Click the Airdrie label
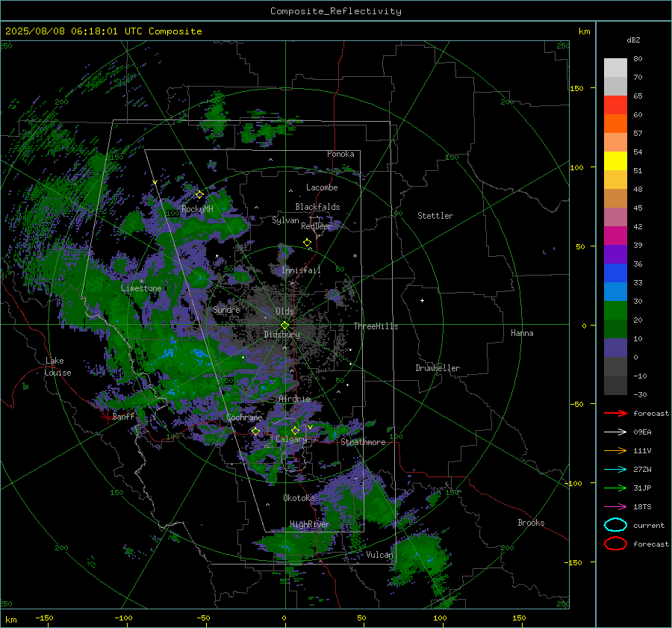This screenshot has width=672, height=628. (x=294, y=399)
